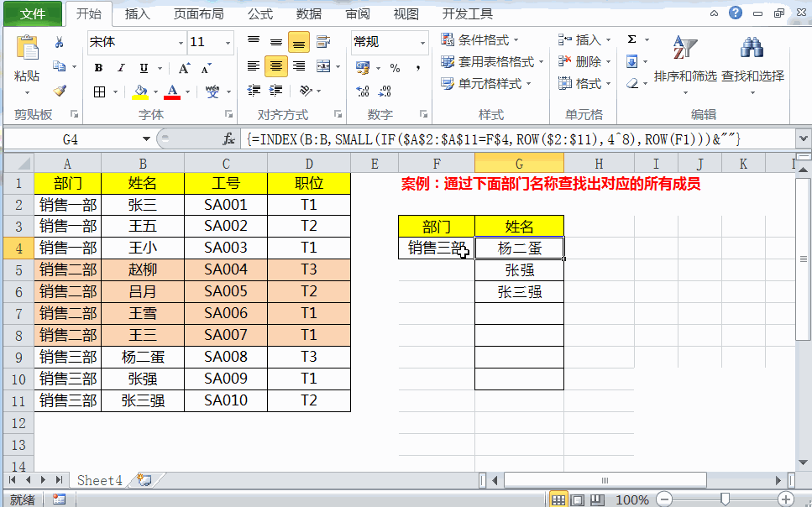
Task: Open the fill color dropdown arrow
Action: (155, 92)
